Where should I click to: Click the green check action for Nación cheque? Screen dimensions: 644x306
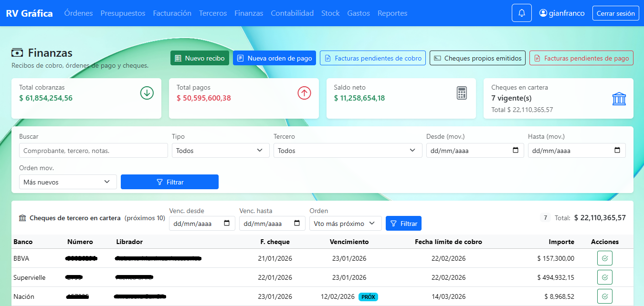point(605,296)
